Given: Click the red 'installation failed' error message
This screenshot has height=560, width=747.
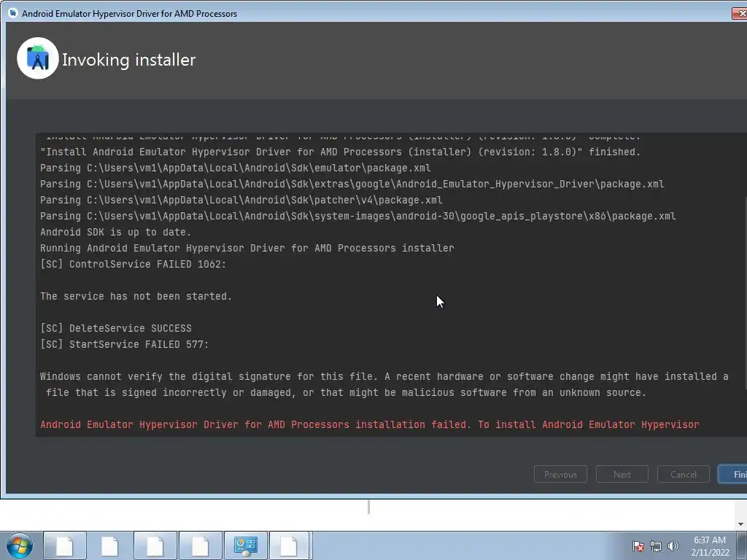Looking at the screenshot, I should 370,424.
